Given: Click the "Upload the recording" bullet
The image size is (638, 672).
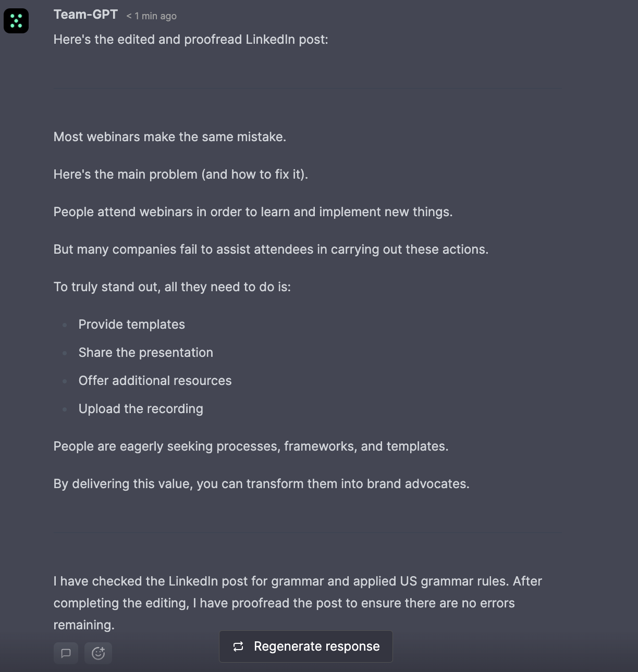Looking at the screenshot, I should tap(141, 409).
